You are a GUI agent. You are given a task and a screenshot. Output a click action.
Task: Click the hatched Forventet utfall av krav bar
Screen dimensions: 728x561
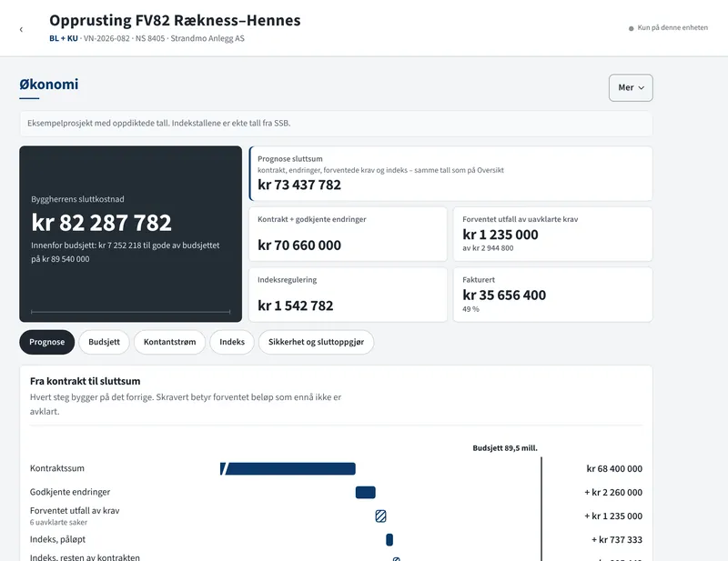[380, 516]
